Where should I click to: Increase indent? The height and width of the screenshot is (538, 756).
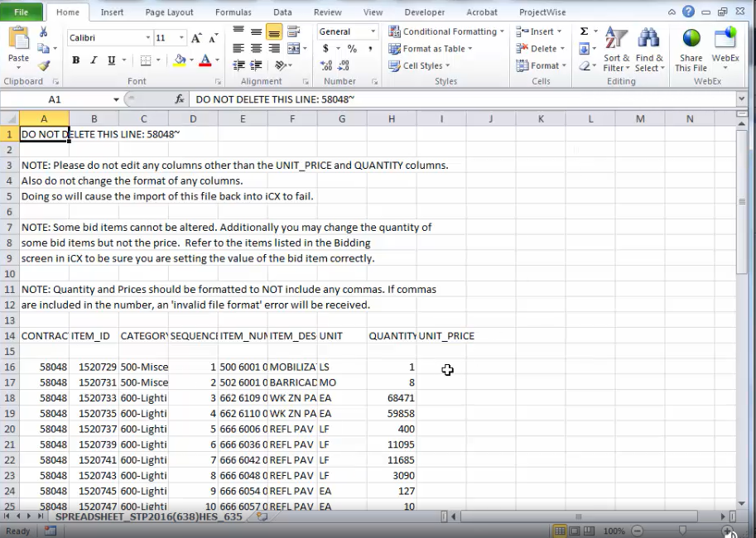256,65
